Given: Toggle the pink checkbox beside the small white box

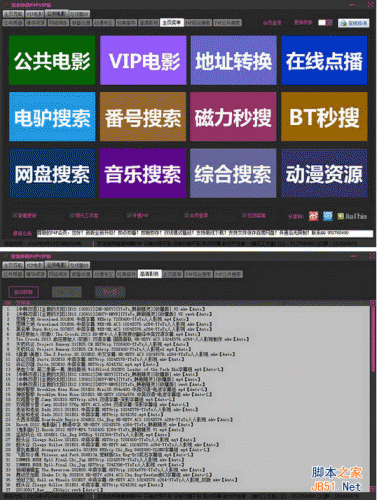Looking at the screenshot, I should 329,23.
